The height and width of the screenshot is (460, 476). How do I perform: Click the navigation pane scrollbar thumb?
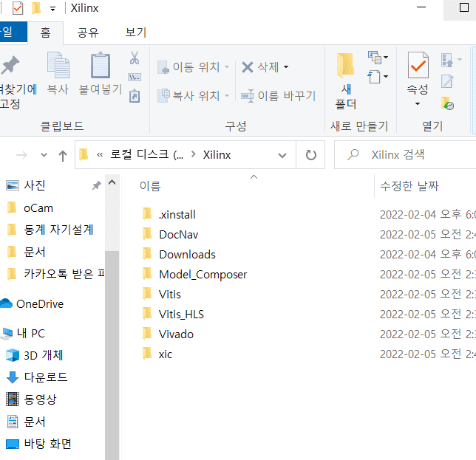point(112,354)
